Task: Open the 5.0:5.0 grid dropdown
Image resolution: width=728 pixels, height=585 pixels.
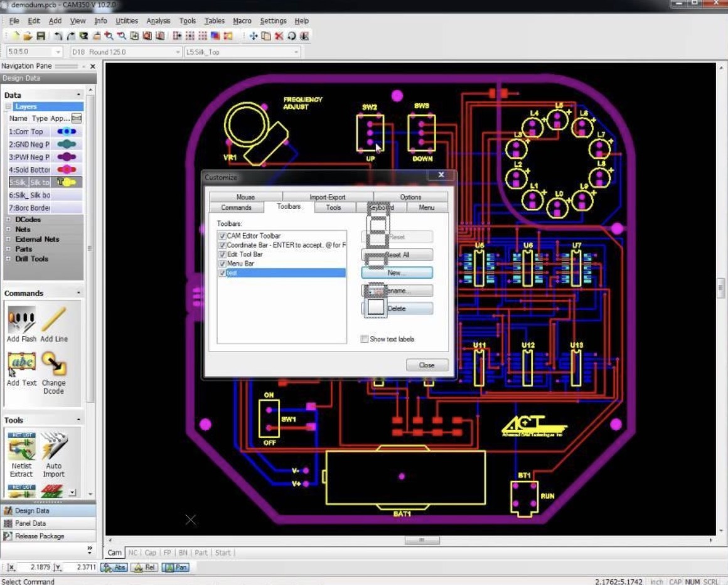Action: pos(58,52)
